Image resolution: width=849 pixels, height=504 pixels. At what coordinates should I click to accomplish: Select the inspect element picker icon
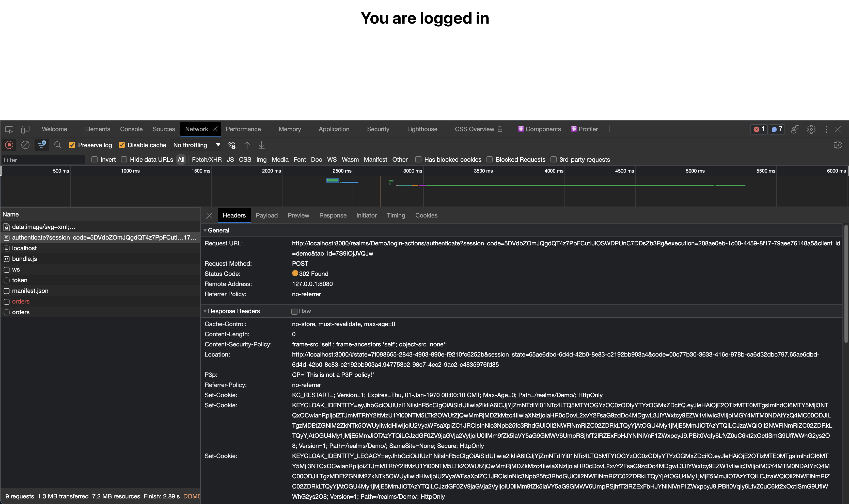coord(9,129)
